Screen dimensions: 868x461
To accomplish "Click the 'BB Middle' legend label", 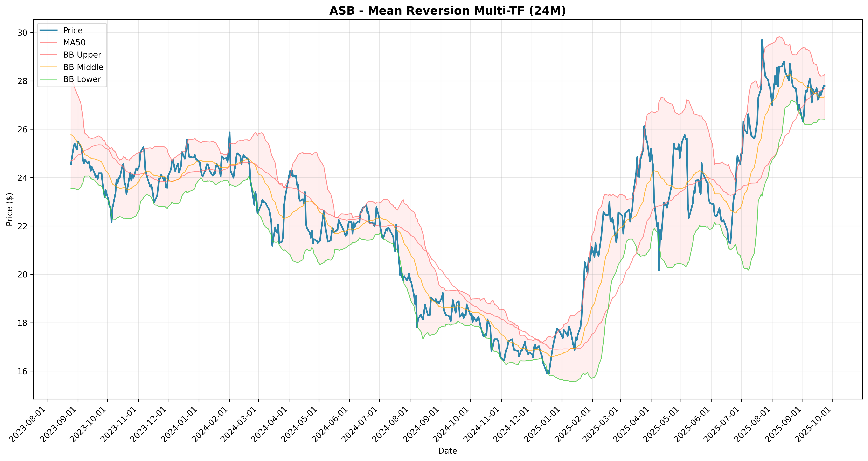I will 83,67.
